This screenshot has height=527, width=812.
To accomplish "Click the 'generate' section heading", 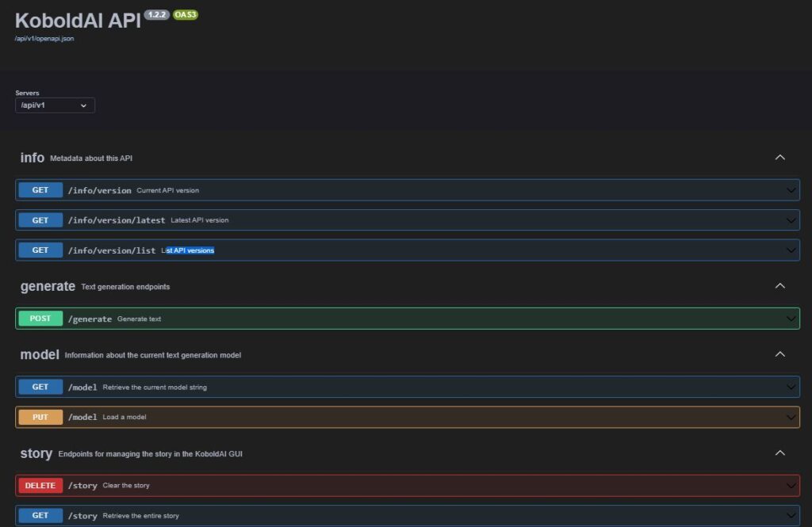I will pos(48,286).
